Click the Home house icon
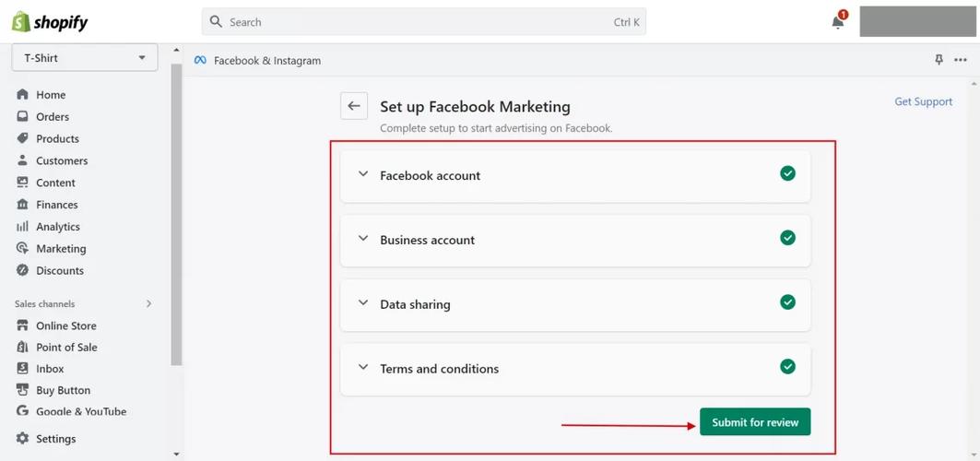 pyautogui.click(x=22, y=94)
